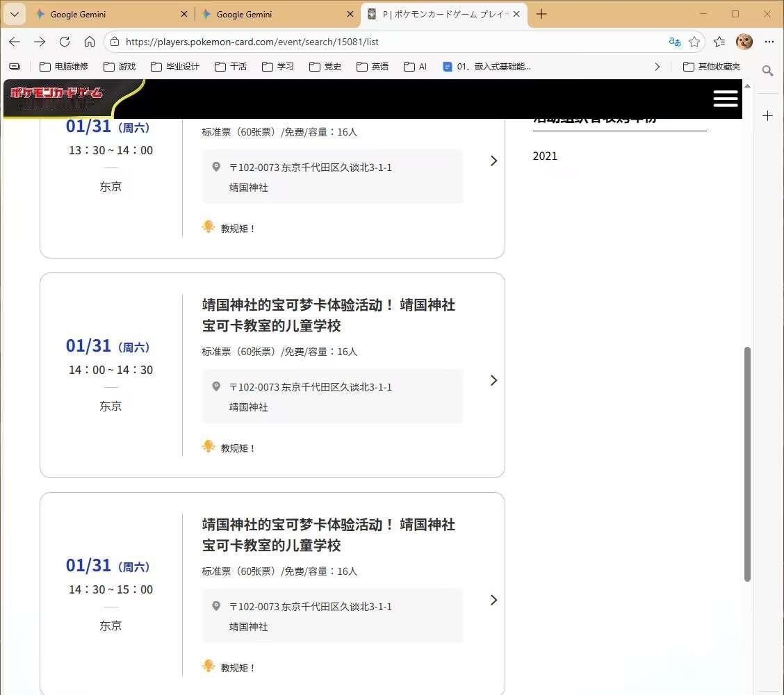Screen dimensions: 784x695
Task: Open the 游戏 bookmark folder
Action: coord(120,67)
